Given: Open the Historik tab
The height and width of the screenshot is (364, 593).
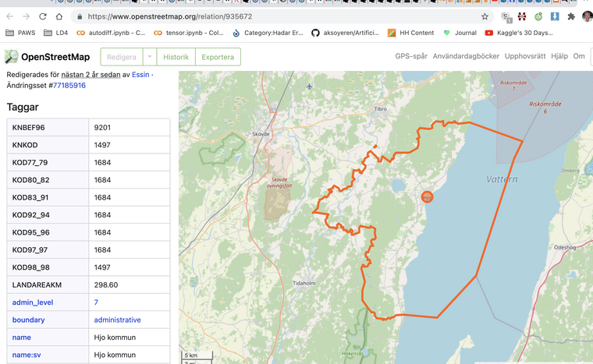Looking at the screenshot, I should tap(176, 57).
